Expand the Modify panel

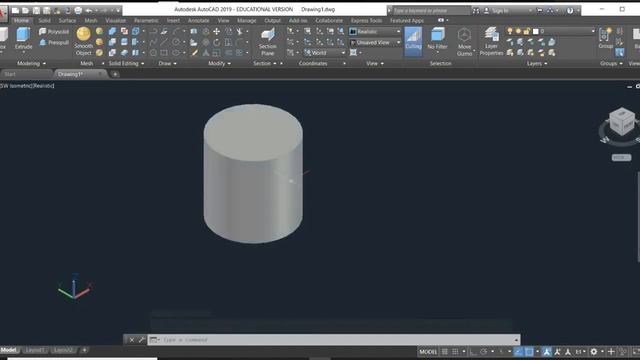point(219,63)
